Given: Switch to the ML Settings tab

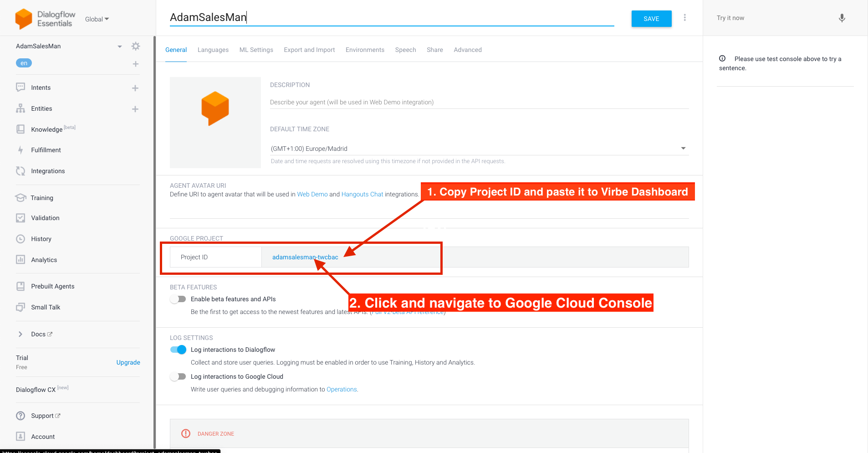Looking at the screenshot, I should (256, 50).
